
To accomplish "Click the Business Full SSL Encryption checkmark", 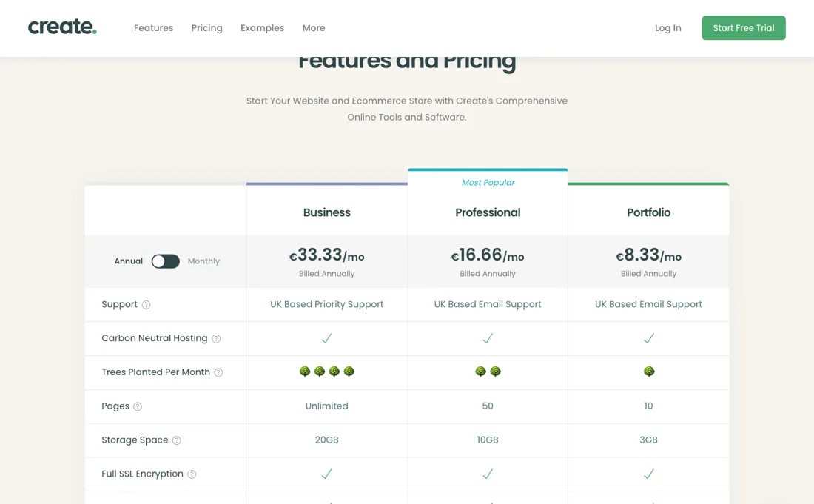I will (326, 474).
